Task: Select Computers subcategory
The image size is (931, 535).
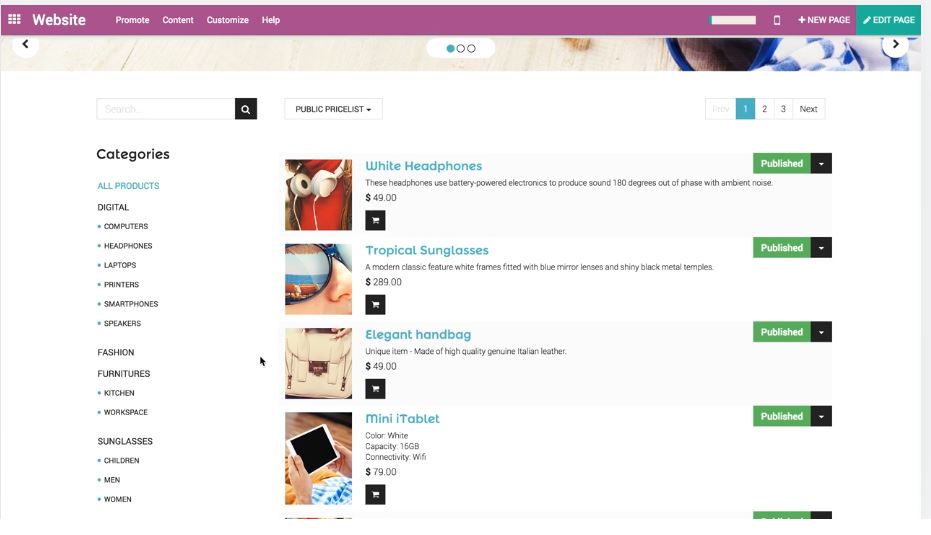Action: click(126, 226)
